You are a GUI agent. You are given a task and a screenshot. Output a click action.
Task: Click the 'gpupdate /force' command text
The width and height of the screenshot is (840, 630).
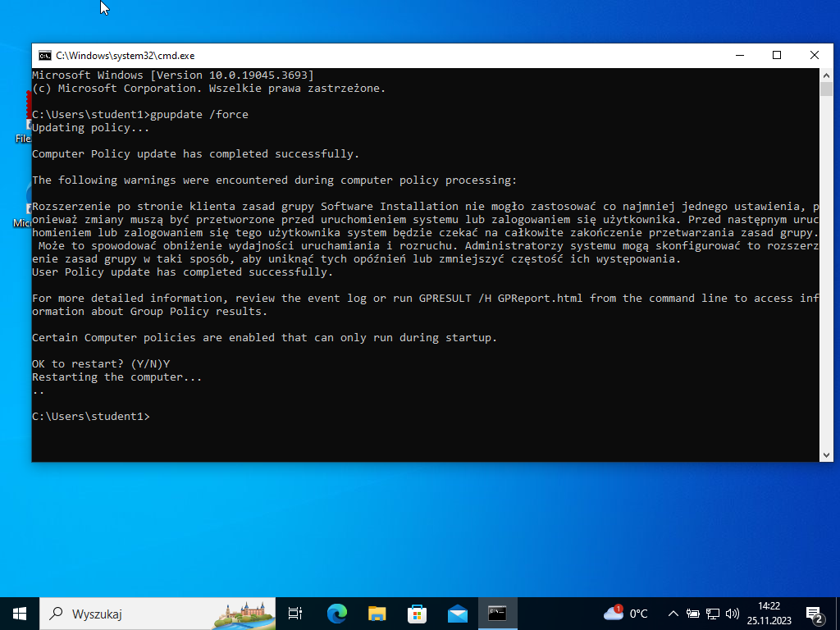(x=199, y=115)
